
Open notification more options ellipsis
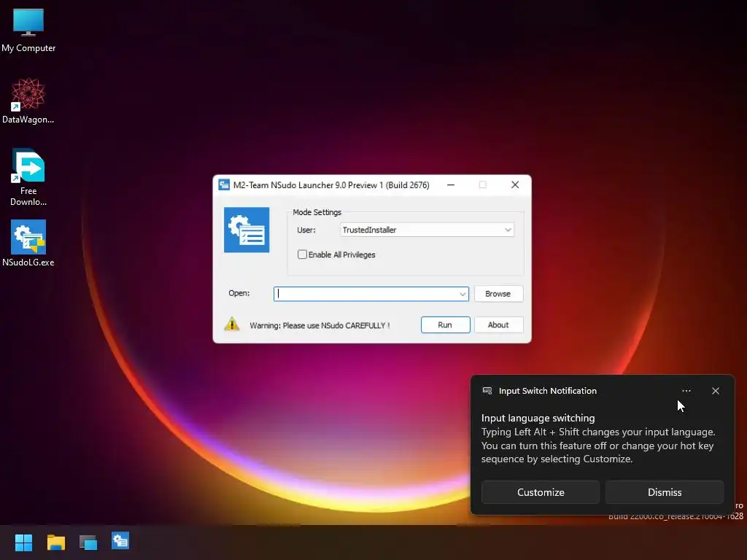pos(686,391)
